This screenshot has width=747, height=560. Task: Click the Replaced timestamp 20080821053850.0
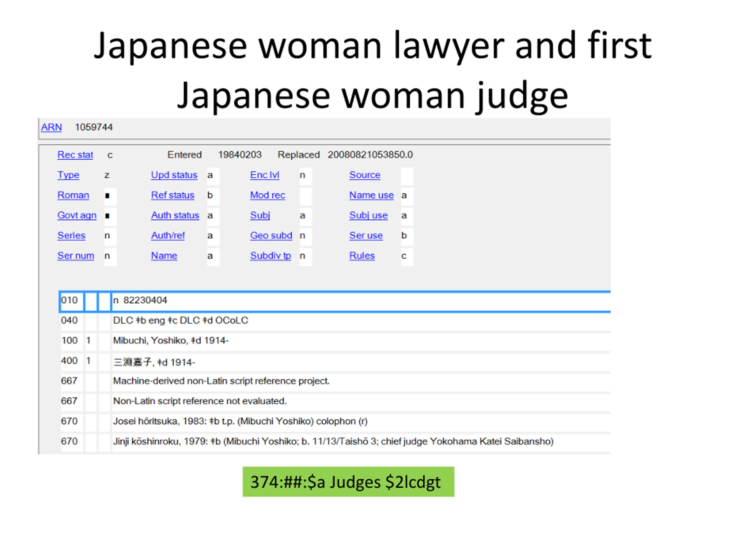(370, 155)
